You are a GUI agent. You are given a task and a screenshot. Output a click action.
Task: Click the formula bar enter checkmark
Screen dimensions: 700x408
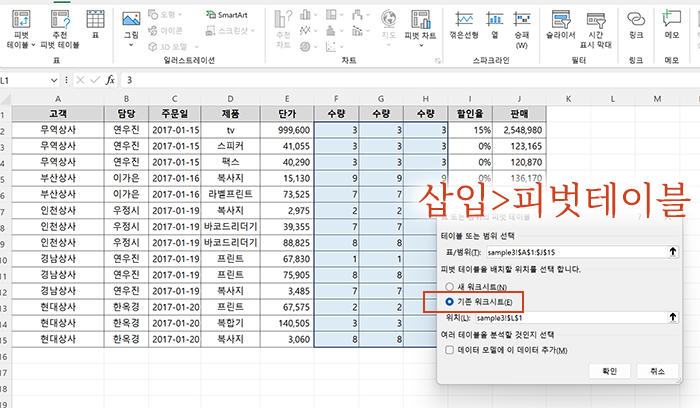(95, 80)
